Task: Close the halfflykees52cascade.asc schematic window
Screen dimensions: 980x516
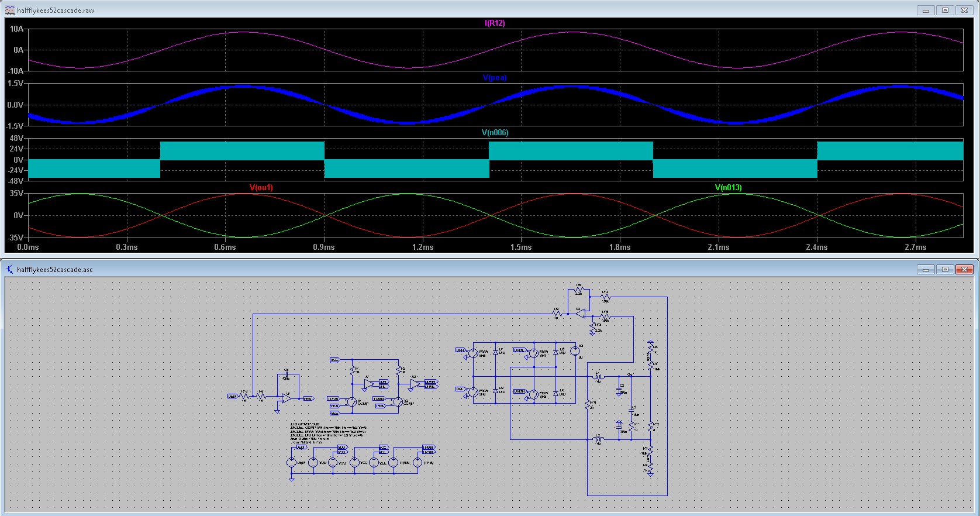Action: pos(964,269)
